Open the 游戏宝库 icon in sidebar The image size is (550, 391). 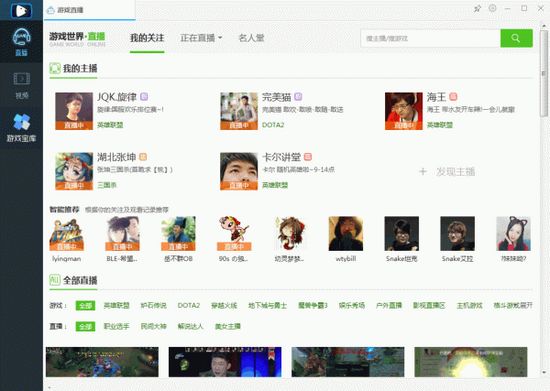[21, 128]
